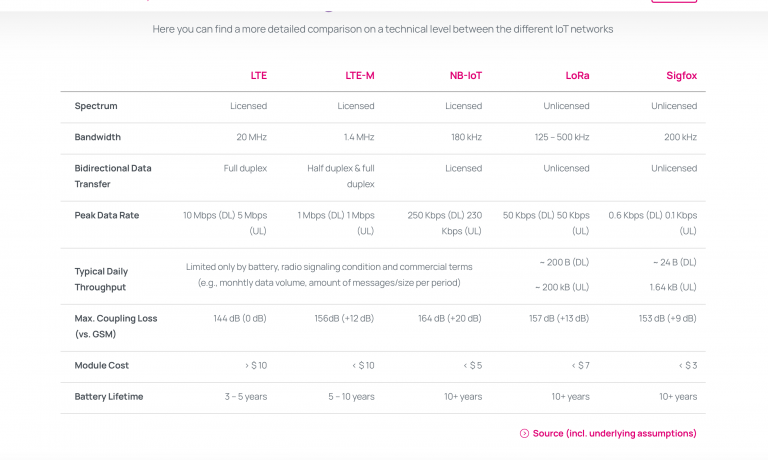Viewport: 768px width, 460px height.
Task: Select the Max. Coupling Loss row label
Action: [x=116, y=326]
